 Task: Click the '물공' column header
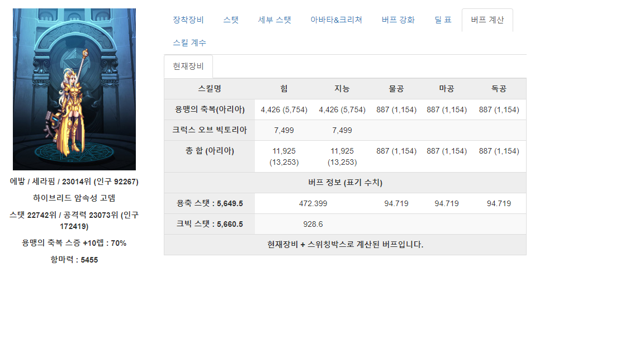coord(396,89)
